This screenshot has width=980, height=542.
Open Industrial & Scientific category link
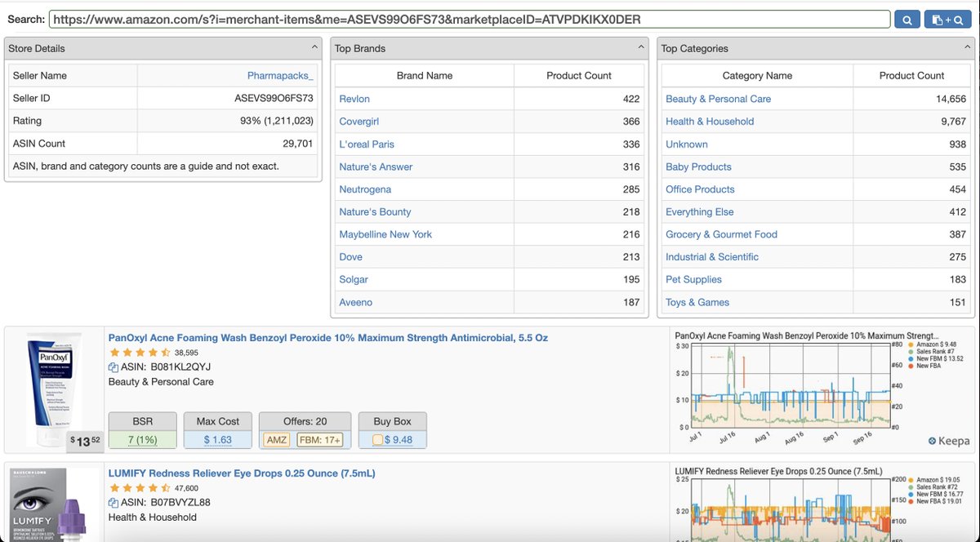click(x=712, y=257)
